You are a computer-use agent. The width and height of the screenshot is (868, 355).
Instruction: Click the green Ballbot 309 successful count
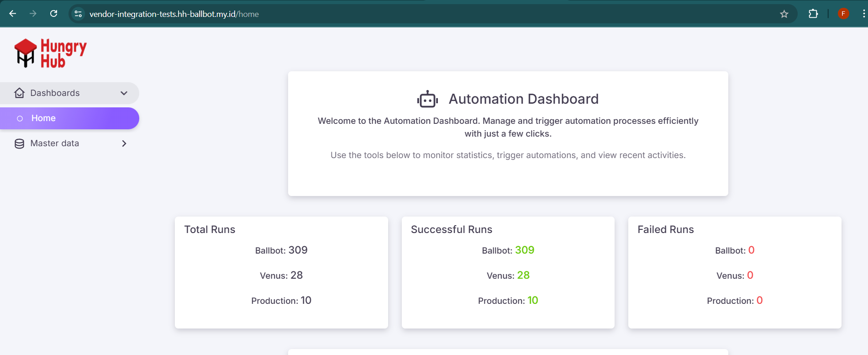(525, 250)
